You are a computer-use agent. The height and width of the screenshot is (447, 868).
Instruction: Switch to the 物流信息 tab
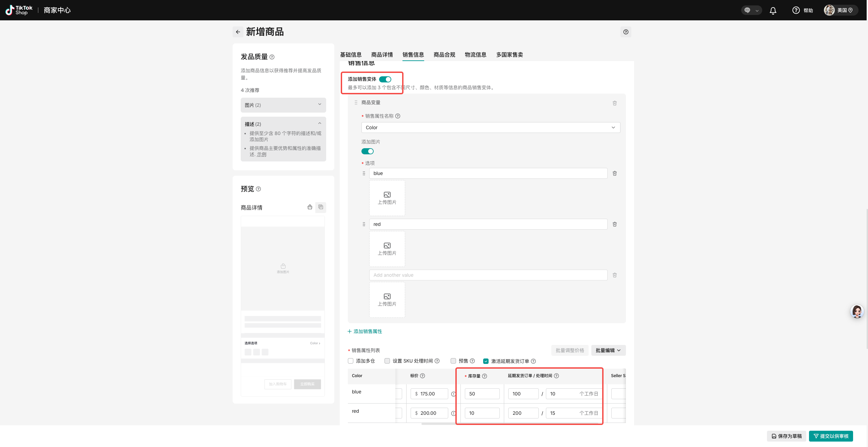(475, 55)
